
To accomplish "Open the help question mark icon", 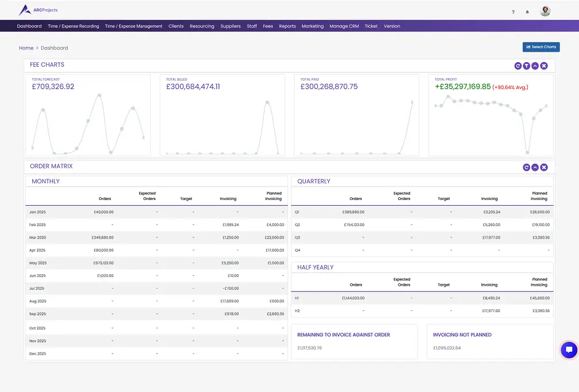I will click(x=513, y=12).
